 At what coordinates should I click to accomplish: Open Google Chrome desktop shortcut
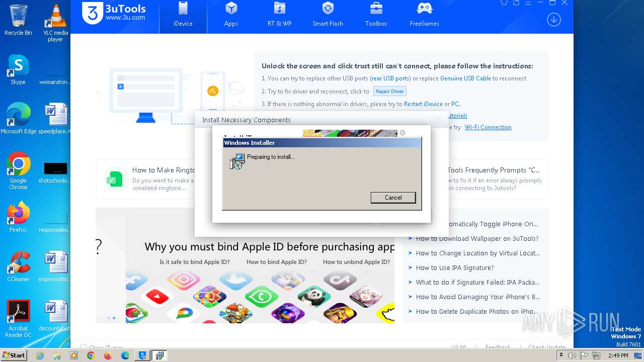tap(18, 171)
